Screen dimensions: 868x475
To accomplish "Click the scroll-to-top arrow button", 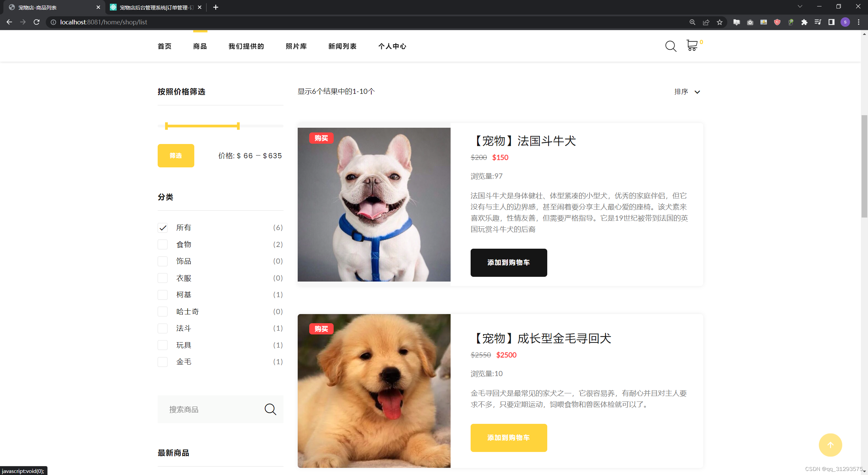I will (x=830, y=445).
